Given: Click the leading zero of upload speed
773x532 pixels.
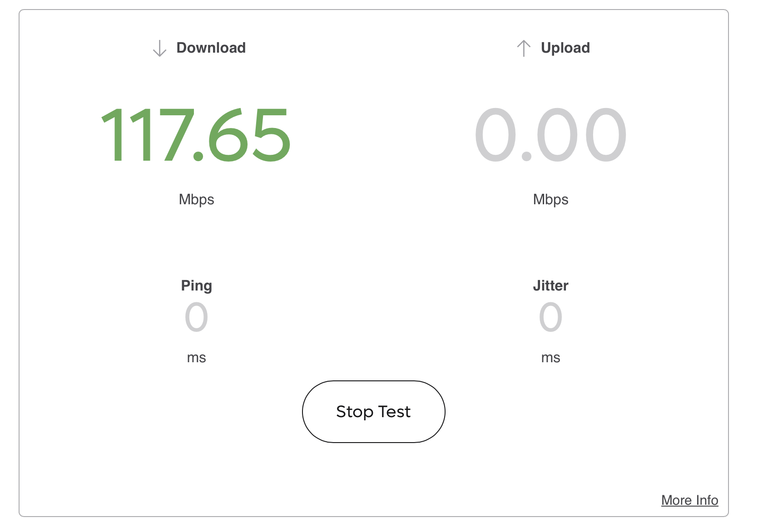Looking at the screenshot, I should pyautogui.click(x=496, y=135).
